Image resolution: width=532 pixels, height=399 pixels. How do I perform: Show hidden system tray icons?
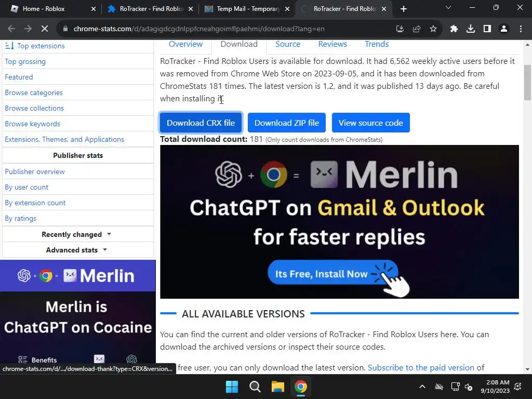(422, 387)
